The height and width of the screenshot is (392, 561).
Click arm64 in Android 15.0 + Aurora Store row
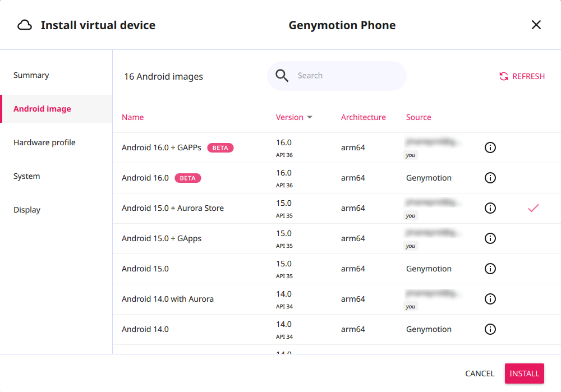coord(353,208)
